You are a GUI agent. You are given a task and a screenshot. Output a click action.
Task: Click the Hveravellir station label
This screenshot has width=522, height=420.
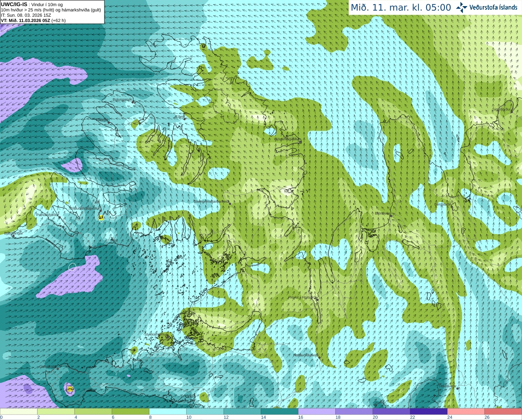[447, 386]
